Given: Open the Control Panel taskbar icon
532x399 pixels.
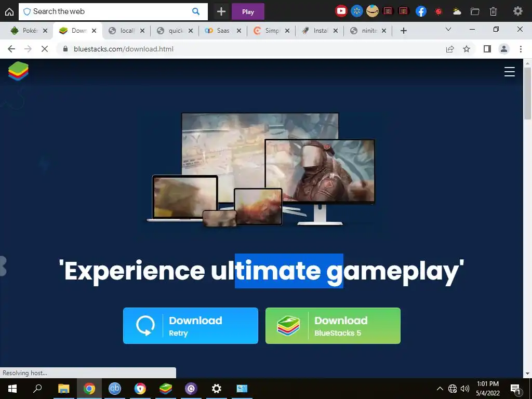Looking at the screenshot, I should (x=242, y=389).
